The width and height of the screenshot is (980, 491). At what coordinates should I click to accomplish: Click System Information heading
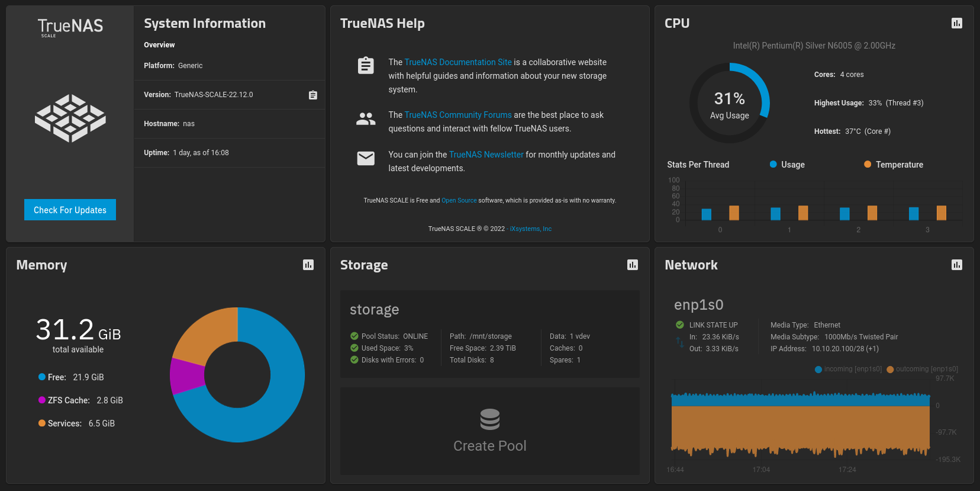click(x=205, y=24)
